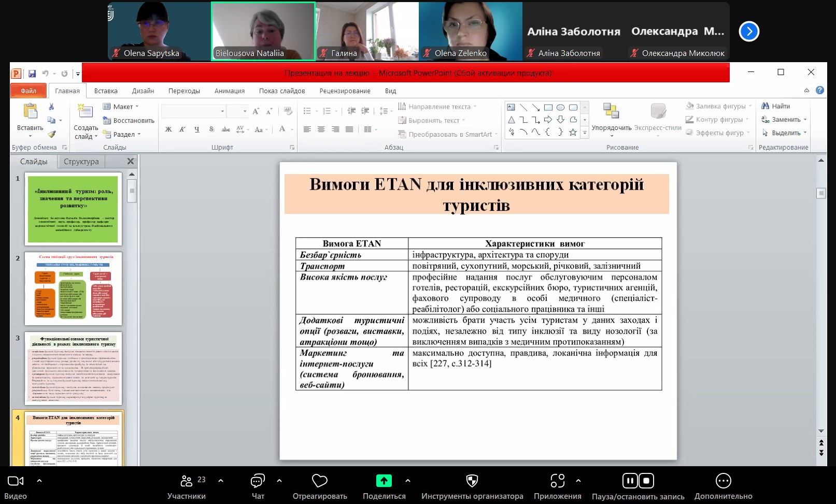Close the slides thumbnail pane
The image size is (836, 504).
(x=130, y=162)
